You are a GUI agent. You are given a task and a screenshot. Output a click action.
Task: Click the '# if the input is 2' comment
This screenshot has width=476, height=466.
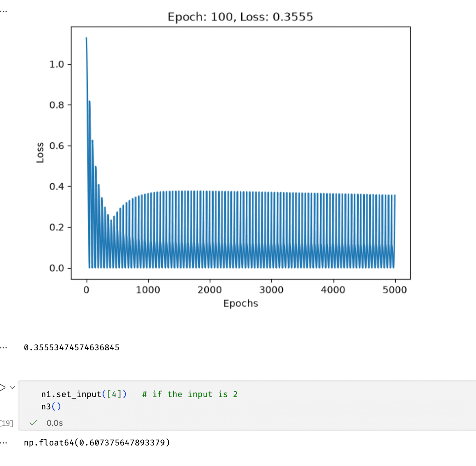pyautogui.click(x=190, y=394)
